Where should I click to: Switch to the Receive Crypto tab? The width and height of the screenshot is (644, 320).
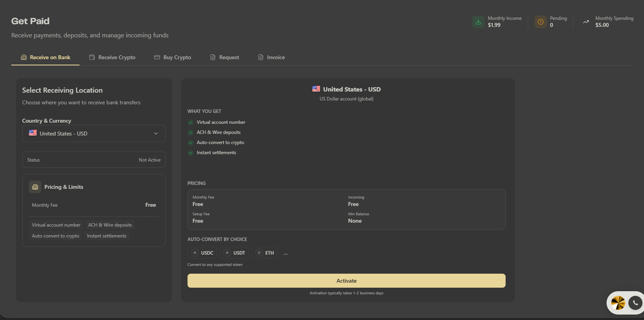[x=112, y=57]
